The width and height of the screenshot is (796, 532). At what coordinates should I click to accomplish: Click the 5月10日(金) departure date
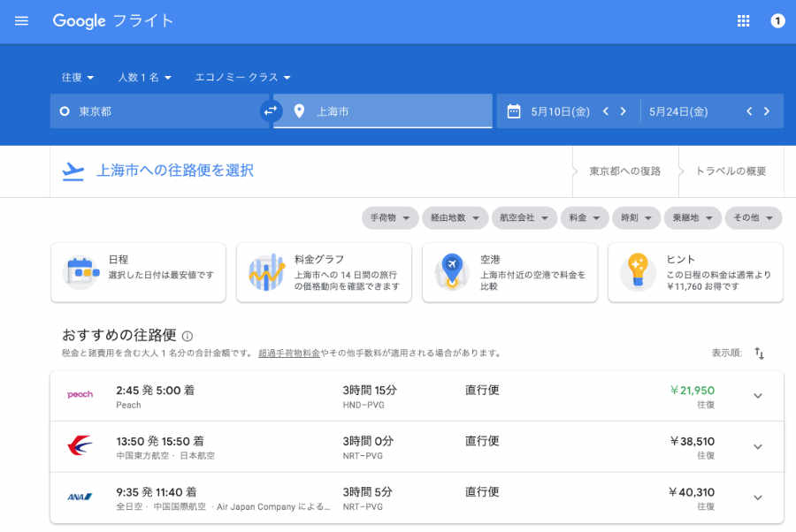pos(561,111)
